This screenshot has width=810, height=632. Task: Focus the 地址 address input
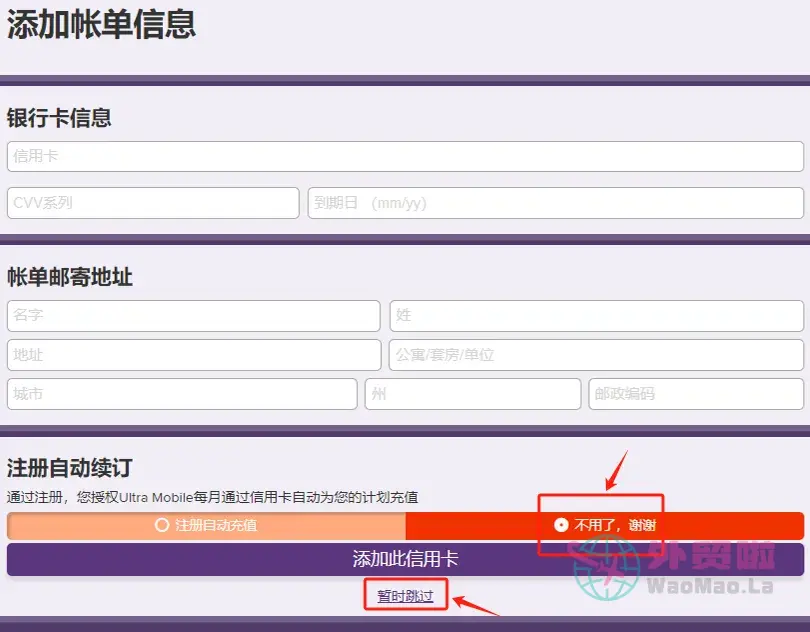coord(193,355)
